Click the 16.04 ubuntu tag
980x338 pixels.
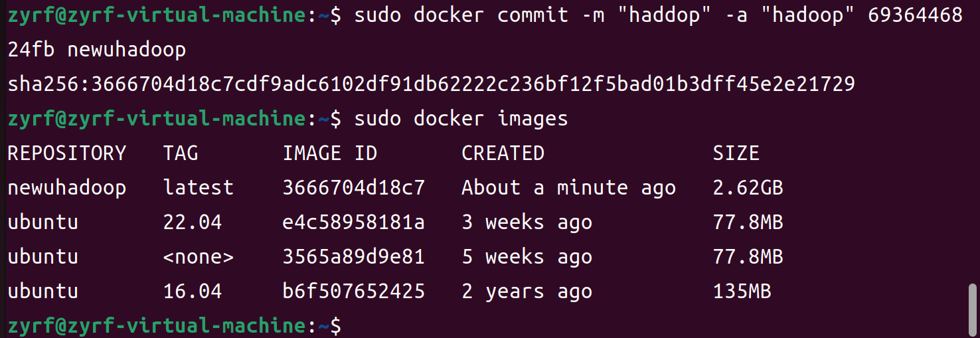point(193,292)
